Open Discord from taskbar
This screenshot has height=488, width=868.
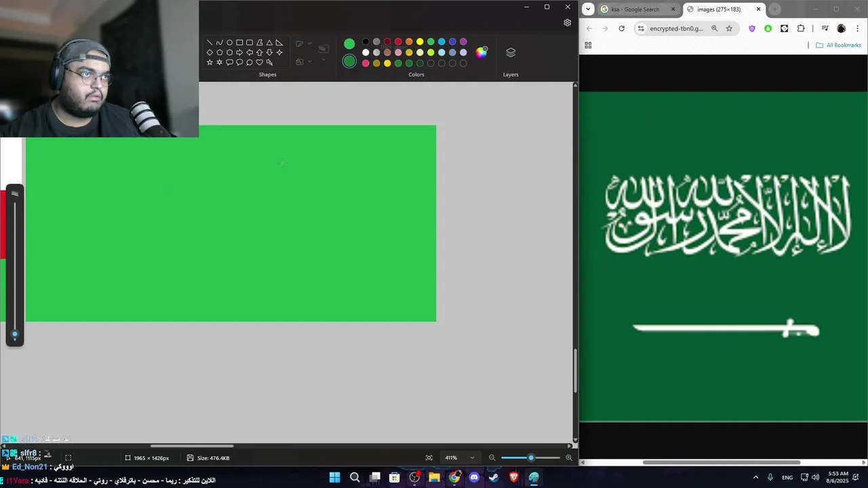click(x=474, y=477)
